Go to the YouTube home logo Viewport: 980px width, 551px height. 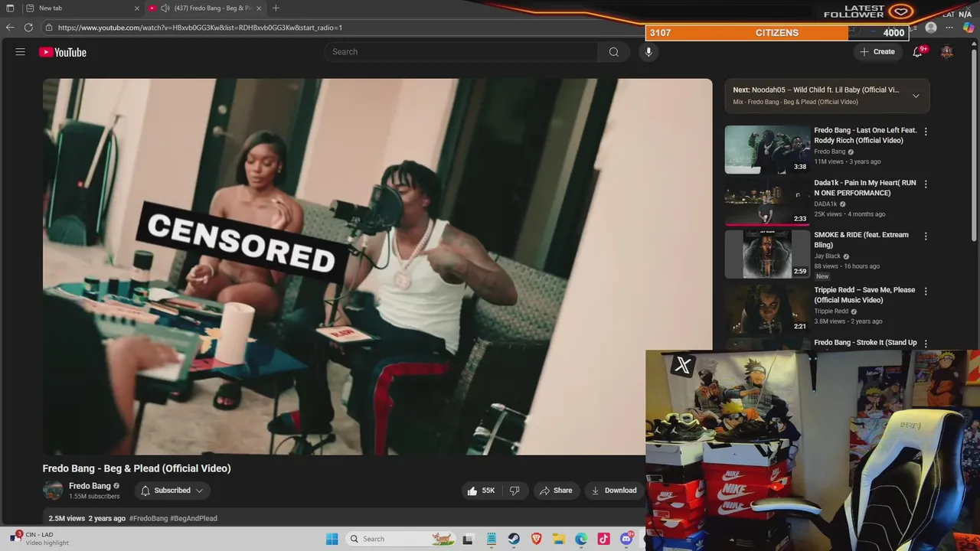63,52
